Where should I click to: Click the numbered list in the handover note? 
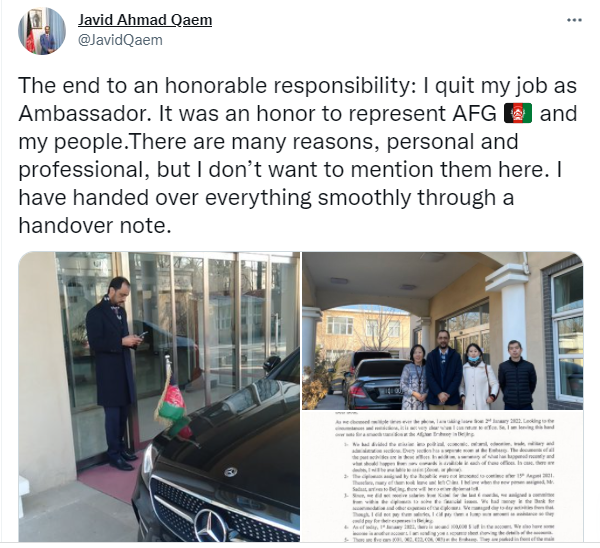pyautogui.click(x=448, y=492)
